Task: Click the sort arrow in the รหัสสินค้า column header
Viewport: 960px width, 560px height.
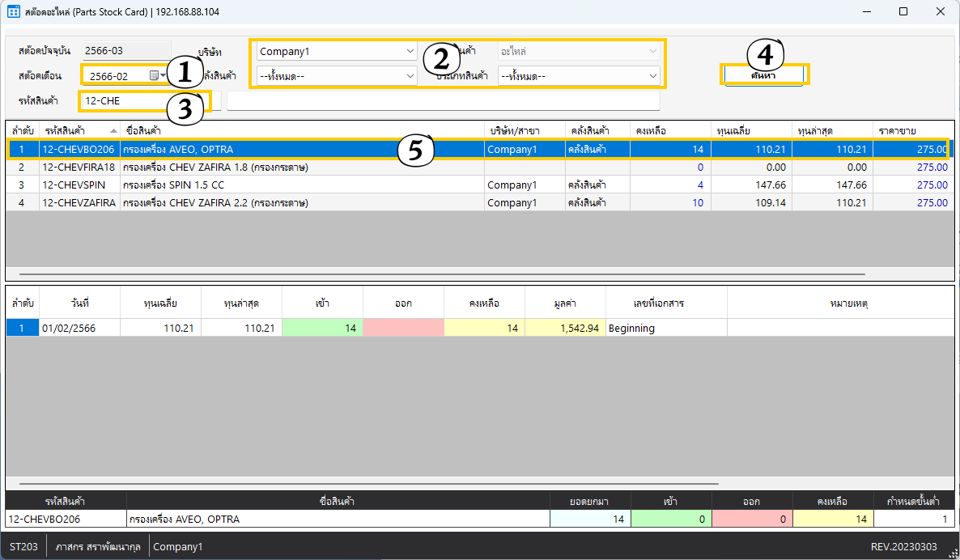Action: [x=113, y=131]
